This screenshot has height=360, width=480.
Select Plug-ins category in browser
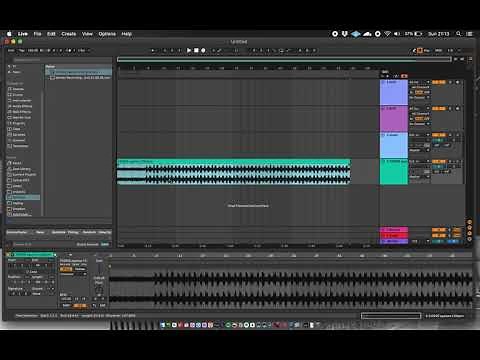(x=16, y=123)
